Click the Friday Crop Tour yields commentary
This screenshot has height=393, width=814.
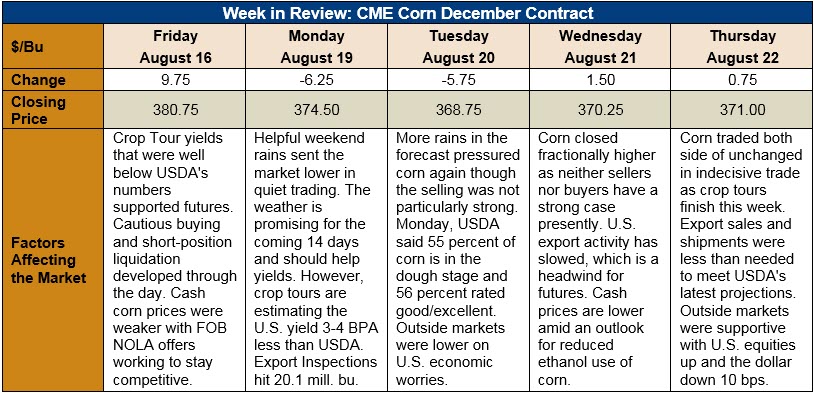(x=175, y=260)
